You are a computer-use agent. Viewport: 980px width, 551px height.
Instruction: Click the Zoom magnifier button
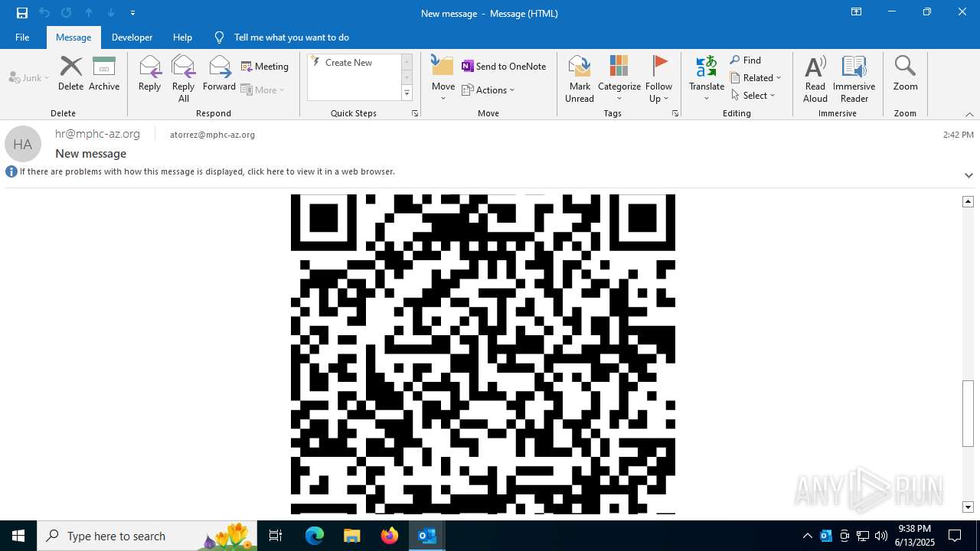click(905, 74)
